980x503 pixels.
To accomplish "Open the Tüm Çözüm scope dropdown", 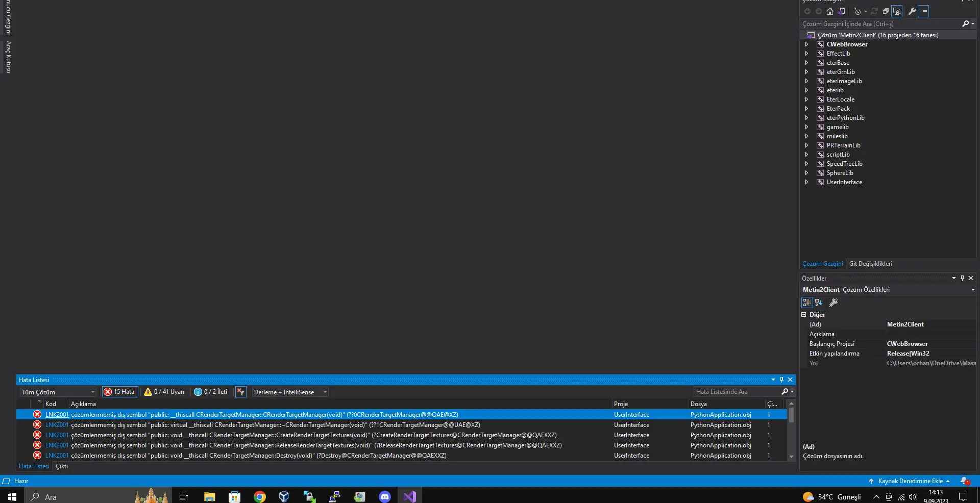I will point(58,392).
